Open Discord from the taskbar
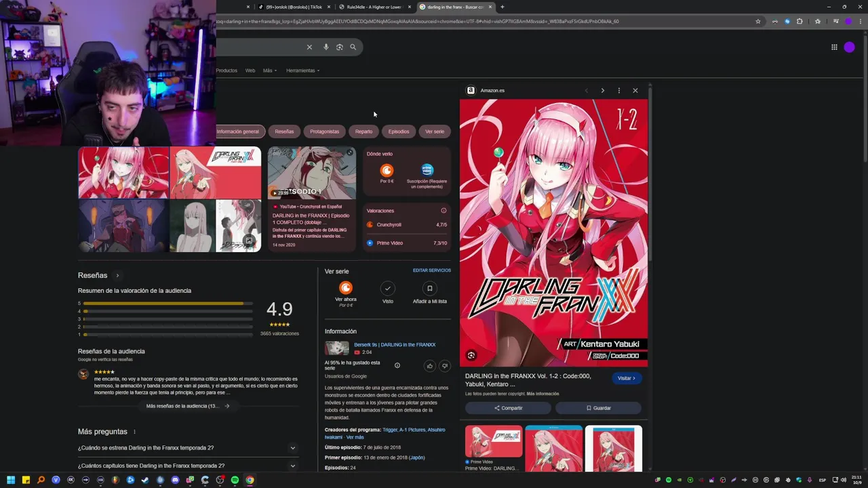The image size is (868, 488). point(175,480)
